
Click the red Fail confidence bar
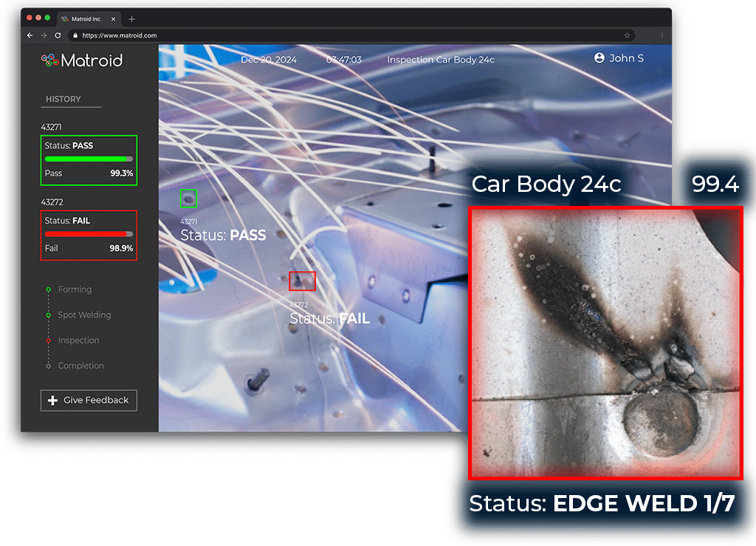click(89, 234)
